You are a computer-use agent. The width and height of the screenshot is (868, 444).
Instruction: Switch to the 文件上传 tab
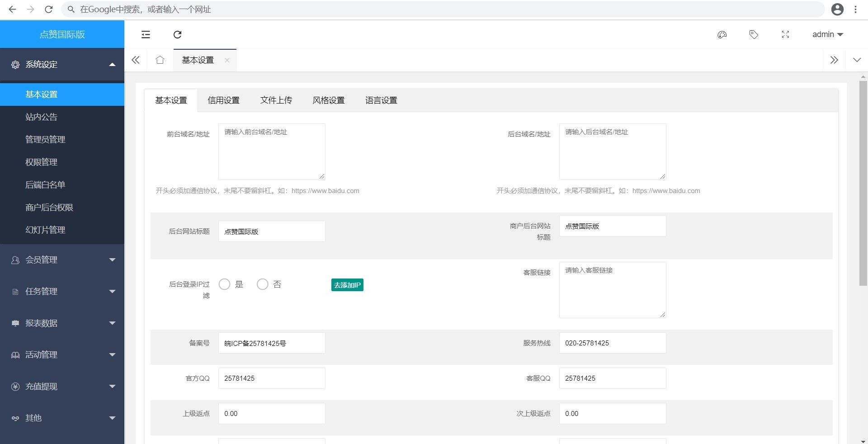276,100
